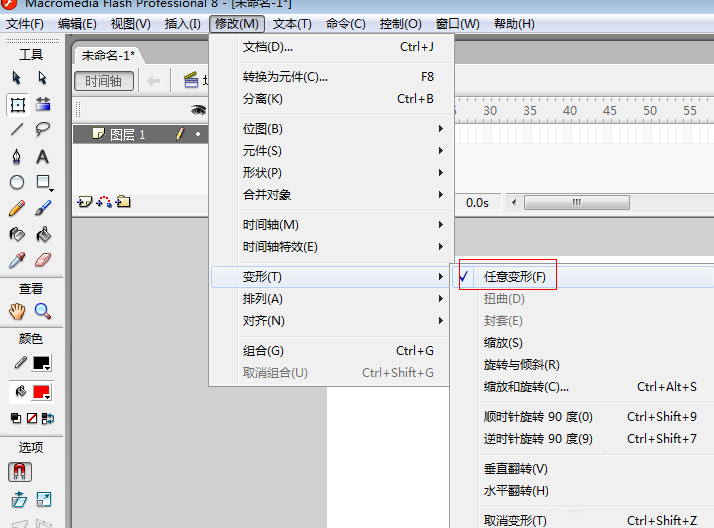Select the Hand tool
The width and height of the screenshot is (714, 528).
pyautogui.click(x=17, y=311)
